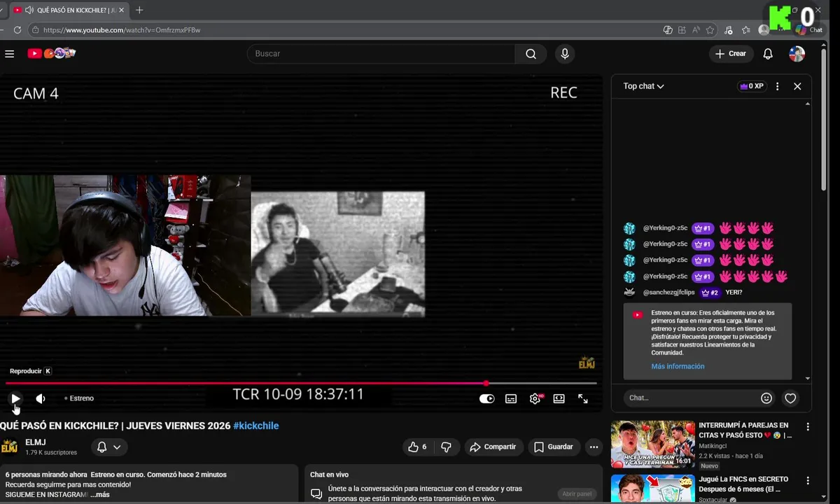Seek using the red progress bar
840x504 pixels.
pos(301,383)
